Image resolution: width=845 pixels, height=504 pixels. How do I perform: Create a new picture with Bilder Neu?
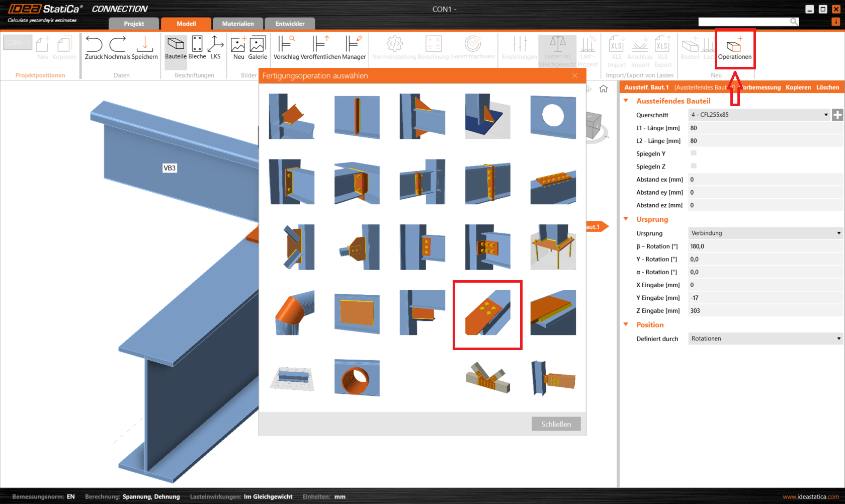pyautogui.click(x=238, y=48)
